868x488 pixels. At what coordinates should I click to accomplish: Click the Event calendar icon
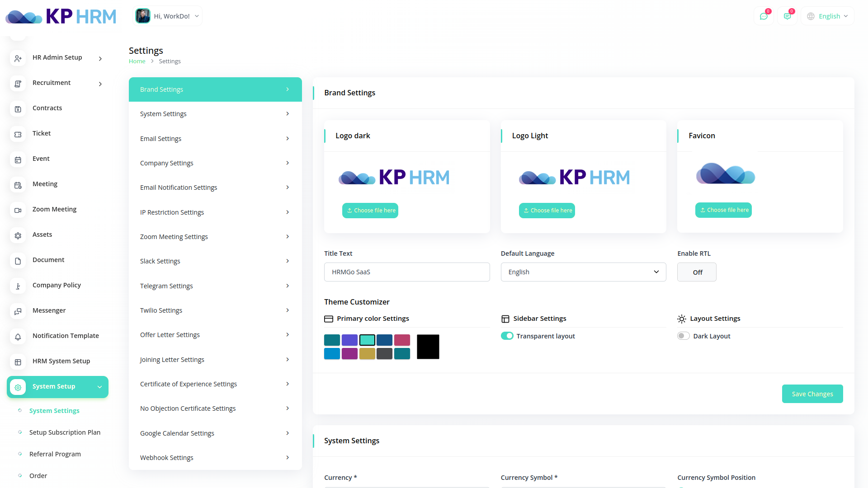click(x=18, y=160)
